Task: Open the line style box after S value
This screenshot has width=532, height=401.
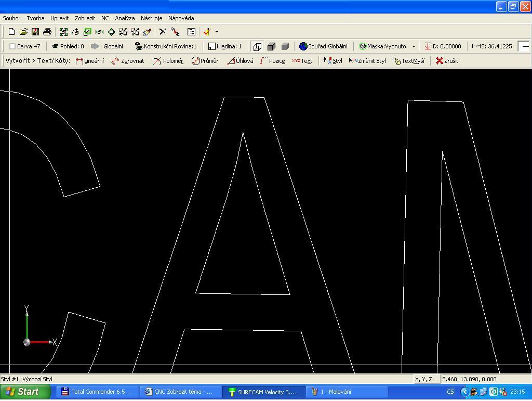Action: 525,46
